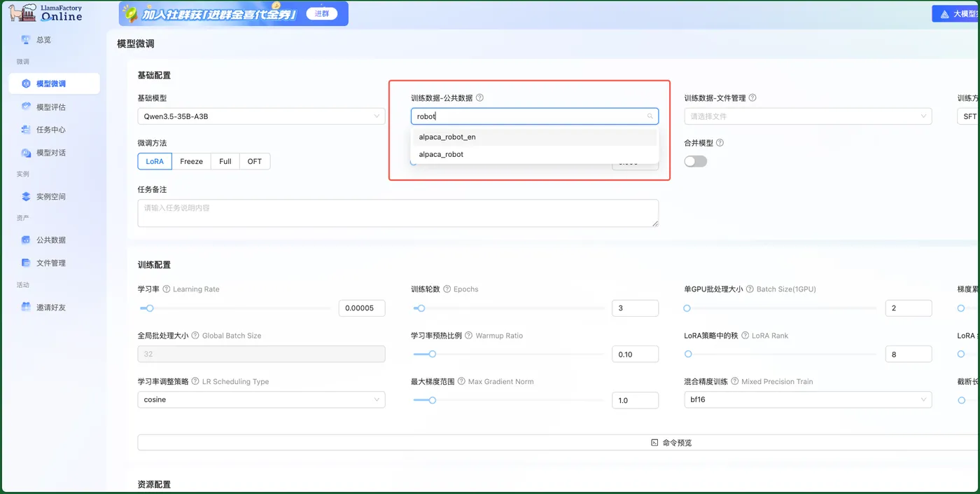Click the Warmup Ratio slider handle
This screenshot has width=980, height=494.
pos(433,355)
